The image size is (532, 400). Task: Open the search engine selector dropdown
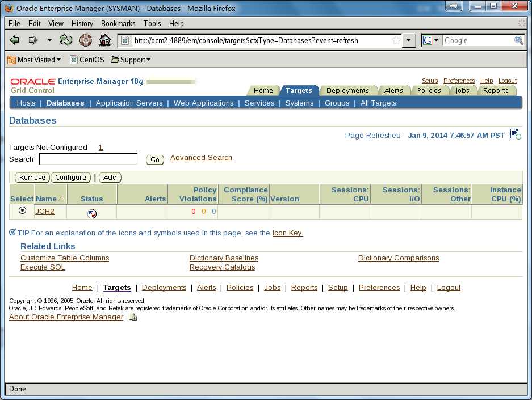pyautogui.click(x=431, y=40)
